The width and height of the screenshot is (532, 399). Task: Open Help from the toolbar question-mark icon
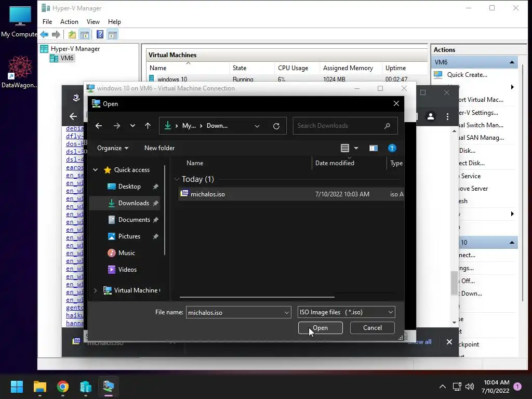[x=100, y=34]
